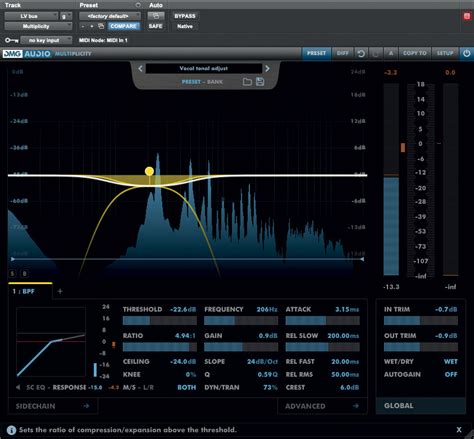The height and width of the screenshot is (439, 474).
Task: Adjust the THRESHOLD slider
Action: click(160, 321)
